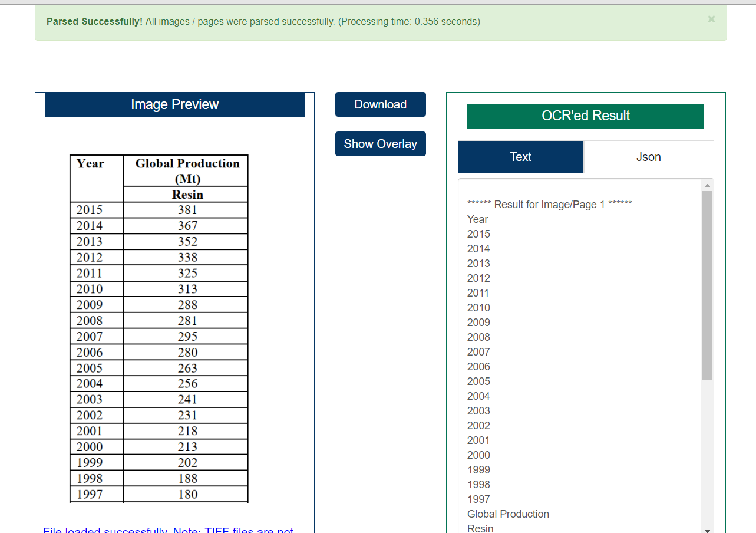
Task: Click the Image Preview header
Action: pyautogui.click(x=175, y=104)
